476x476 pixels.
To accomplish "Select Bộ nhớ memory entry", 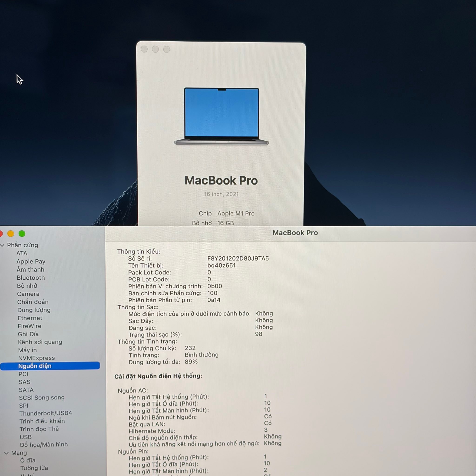I will 27,286.
